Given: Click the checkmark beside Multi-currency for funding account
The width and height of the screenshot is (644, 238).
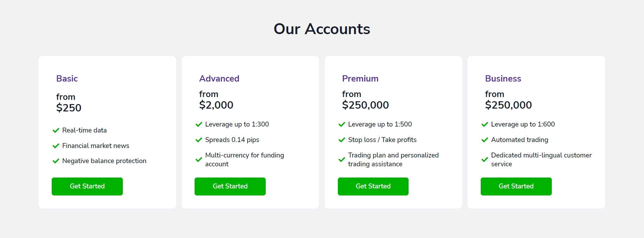Looking at the screenshot, I should (x=199, y=160).
